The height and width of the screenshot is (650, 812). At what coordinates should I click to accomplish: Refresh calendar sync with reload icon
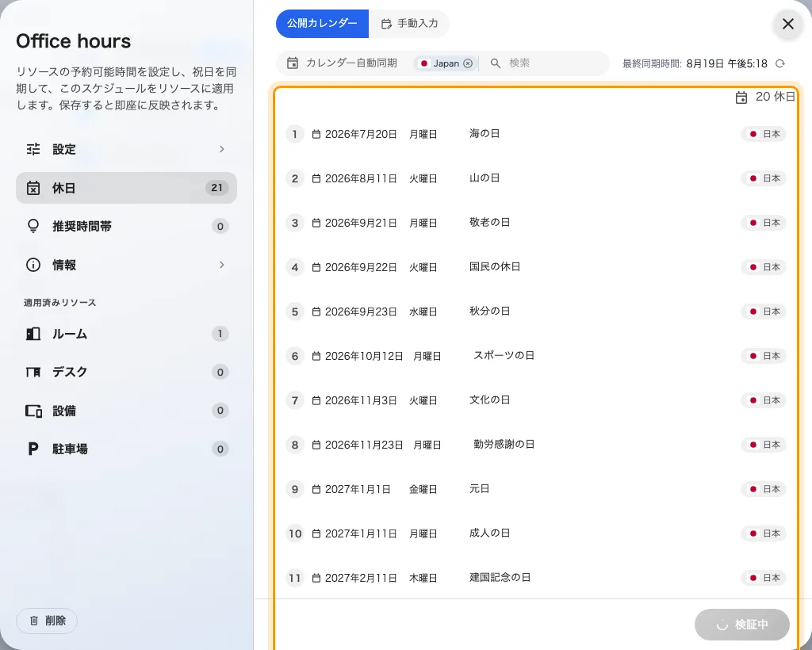point(780,63)
